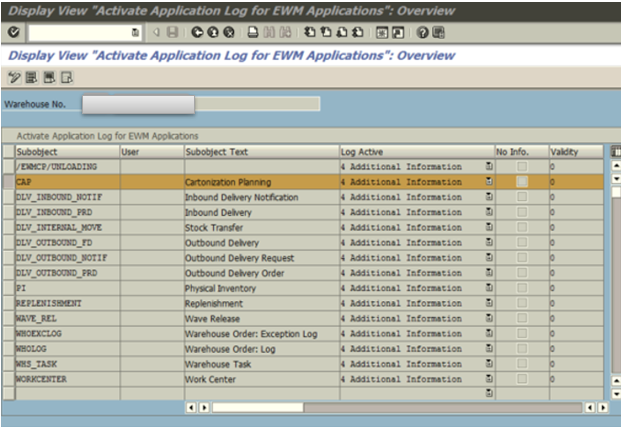Open Log Active dropdown for WAVE_REL row
The height and width of the screenshot is (429, 621).
point(489,319)
